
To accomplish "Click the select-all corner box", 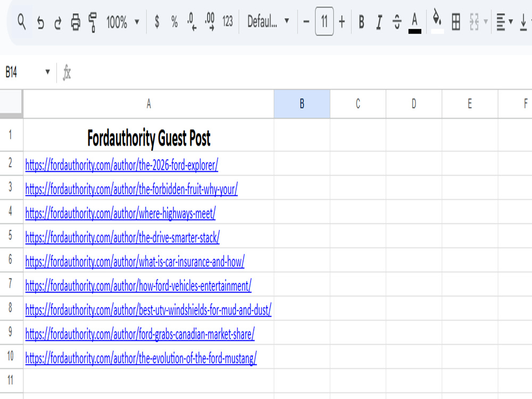I will (12, 104).
